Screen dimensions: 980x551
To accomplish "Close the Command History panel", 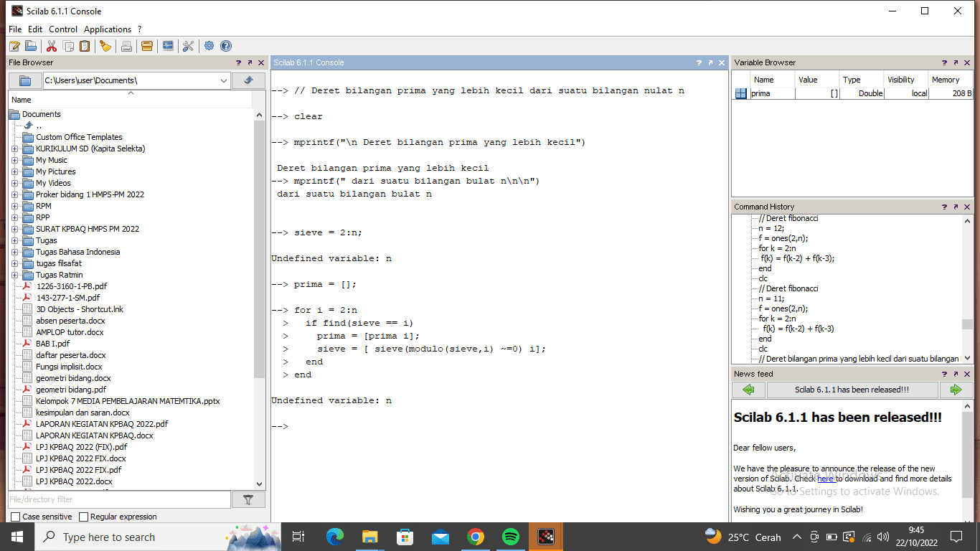I will 967,207.
